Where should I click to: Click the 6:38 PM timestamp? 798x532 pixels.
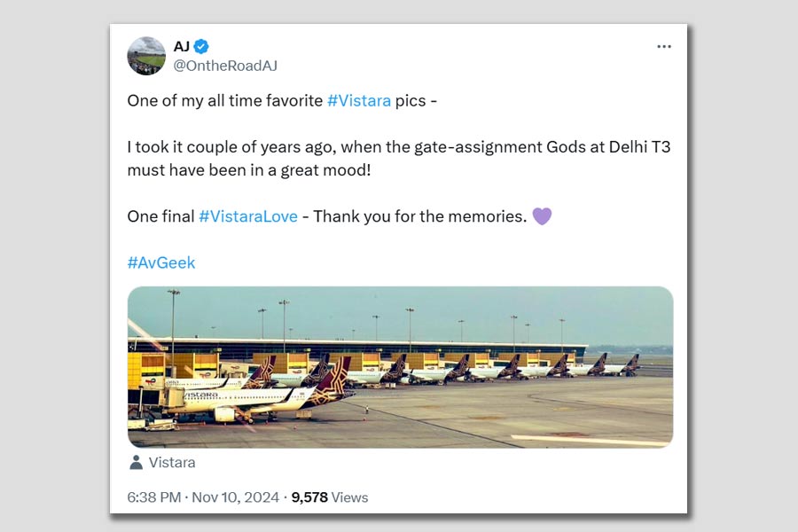(x=155, y=497)
